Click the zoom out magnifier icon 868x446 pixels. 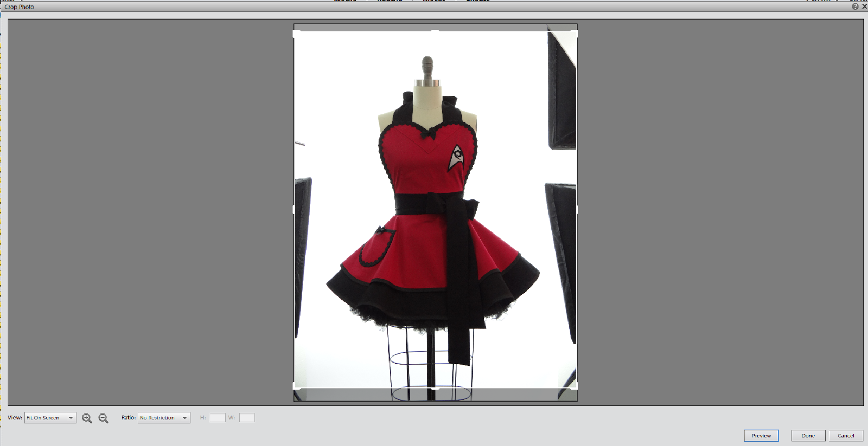[104, 418]
